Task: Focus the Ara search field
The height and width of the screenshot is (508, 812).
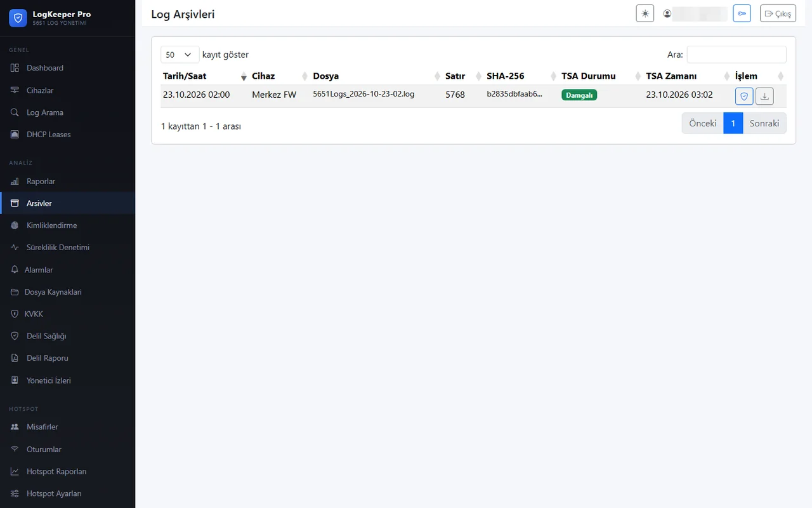Action: click(737, 55)
